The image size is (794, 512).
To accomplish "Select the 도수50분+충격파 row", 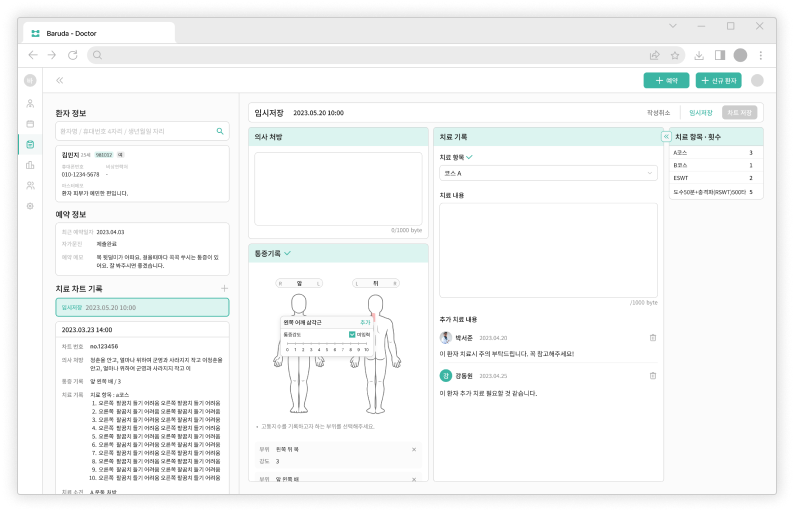I will pos(716,192).
